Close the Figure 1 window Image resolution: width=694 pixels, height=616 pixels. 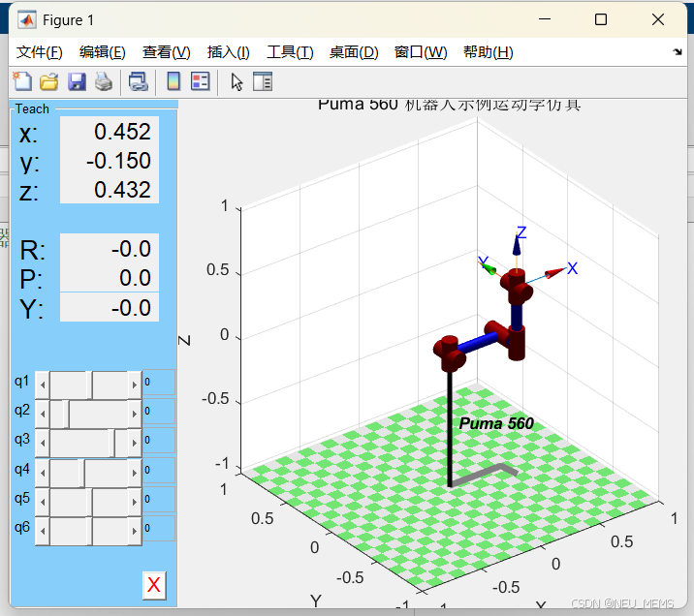658,19
